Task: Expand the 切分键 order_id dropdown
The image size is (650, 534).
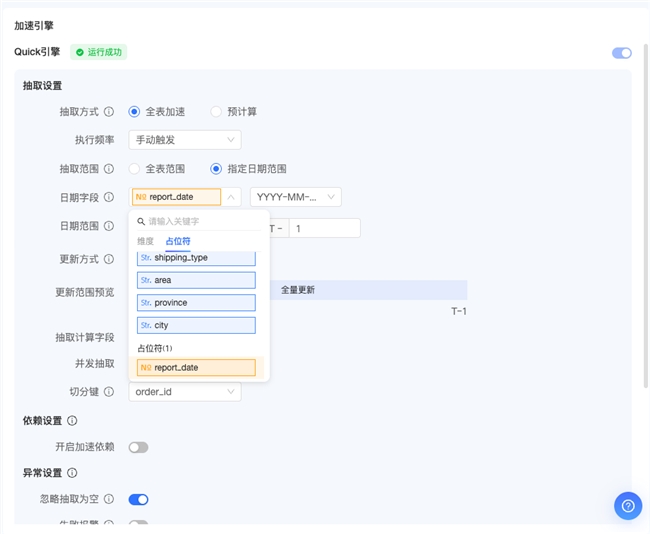Action: click(x=185, y=392)
